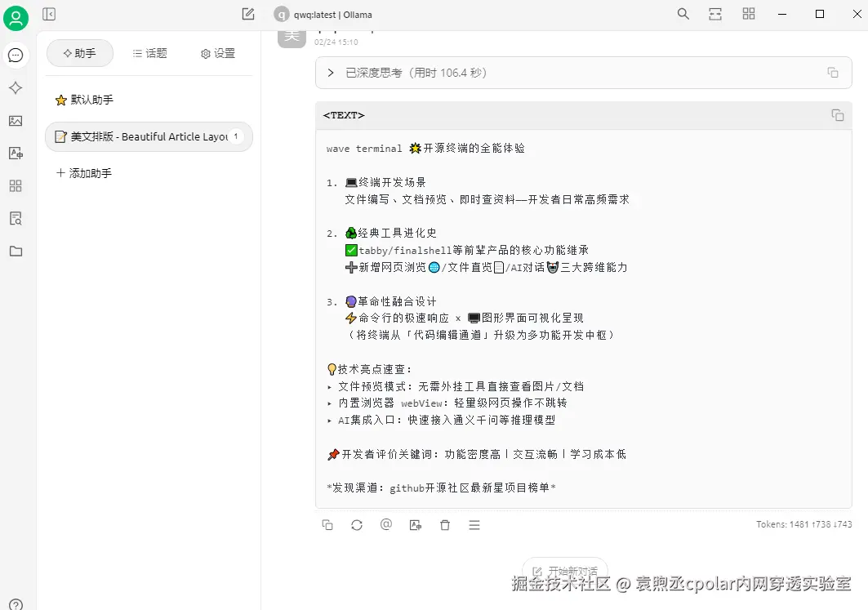The width and height of the screenshot is (868, 610).
Task: Open search in the top bar
Action: click(683, 14)
